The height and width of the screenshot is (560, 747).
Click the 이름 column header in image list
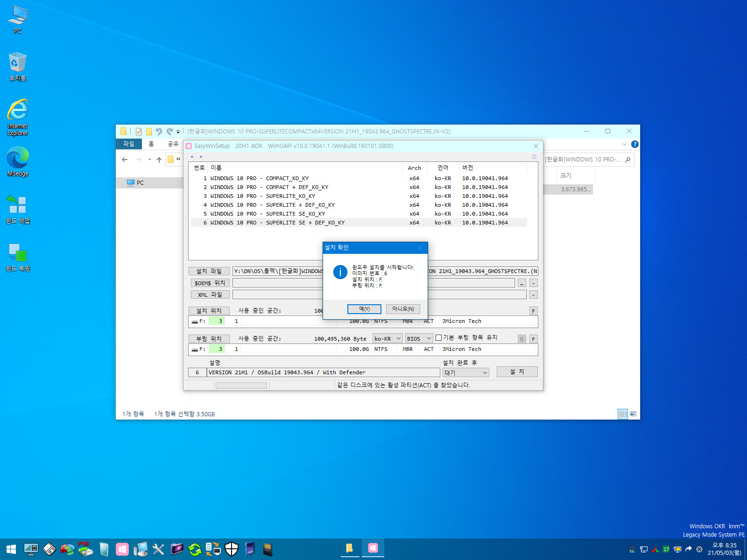tap(304, 168)
